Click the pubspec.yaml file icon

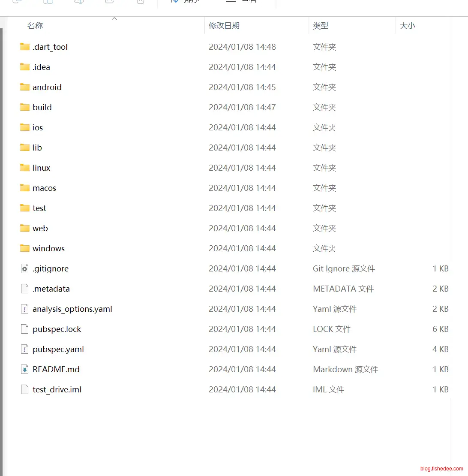[24, 349]
